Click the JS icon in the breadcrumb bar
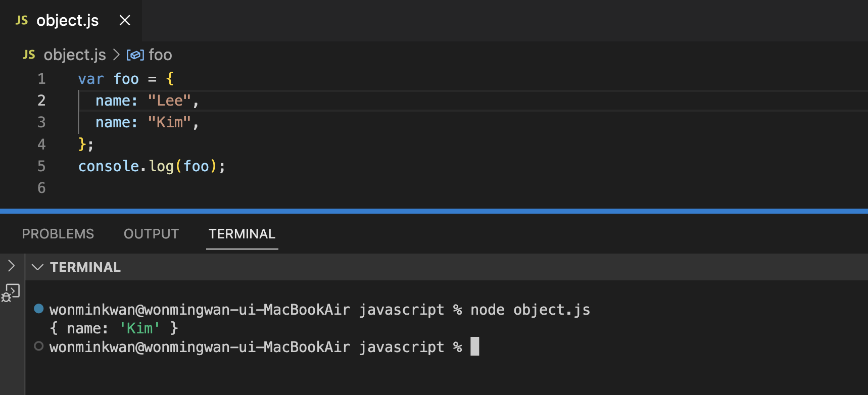 tap(29, 55)
